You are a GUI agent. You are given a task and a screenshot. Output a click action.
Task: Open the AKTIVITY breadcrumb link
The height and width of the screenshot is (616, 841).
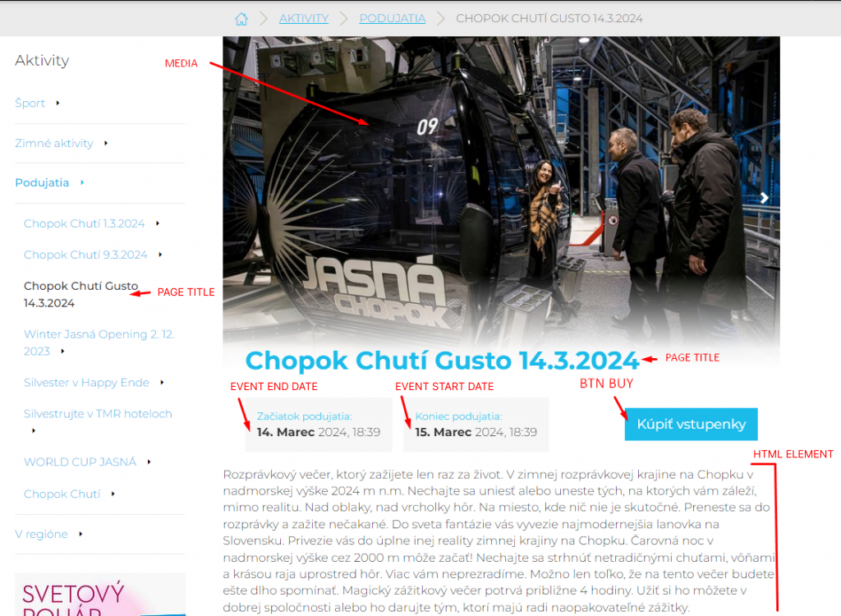point(303,18)
